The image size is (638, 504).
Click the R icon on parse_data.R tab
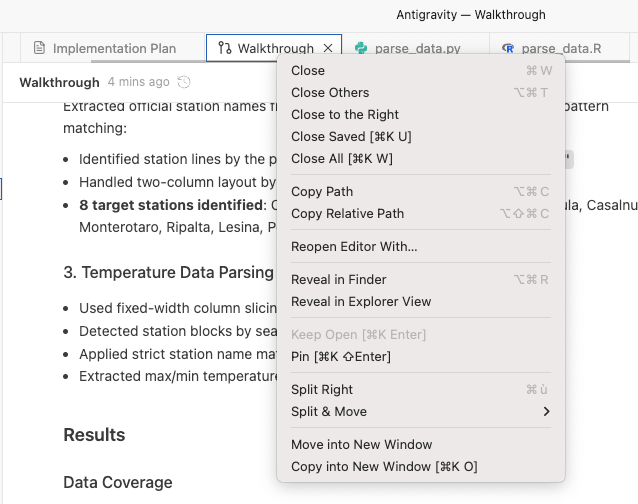pyautogui.click(x=508, y=48)
